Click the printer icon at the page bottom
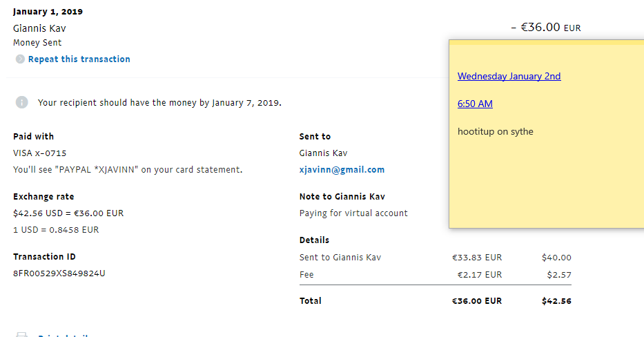Viewport: 644px width, 337px height. 21,335
